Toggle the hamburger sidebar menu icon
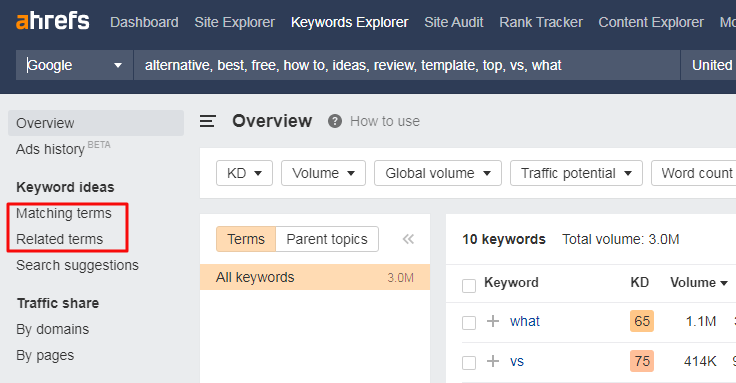 [x=207, y=121]
